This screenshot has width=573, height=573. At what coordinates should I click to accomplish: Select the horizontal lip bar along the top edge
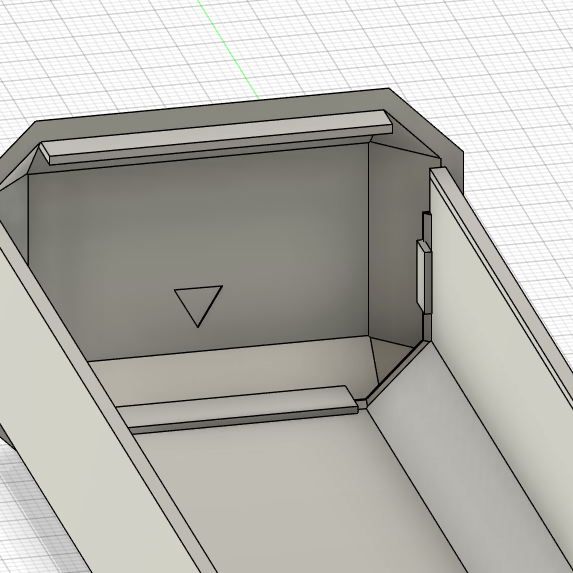[216, 137]
